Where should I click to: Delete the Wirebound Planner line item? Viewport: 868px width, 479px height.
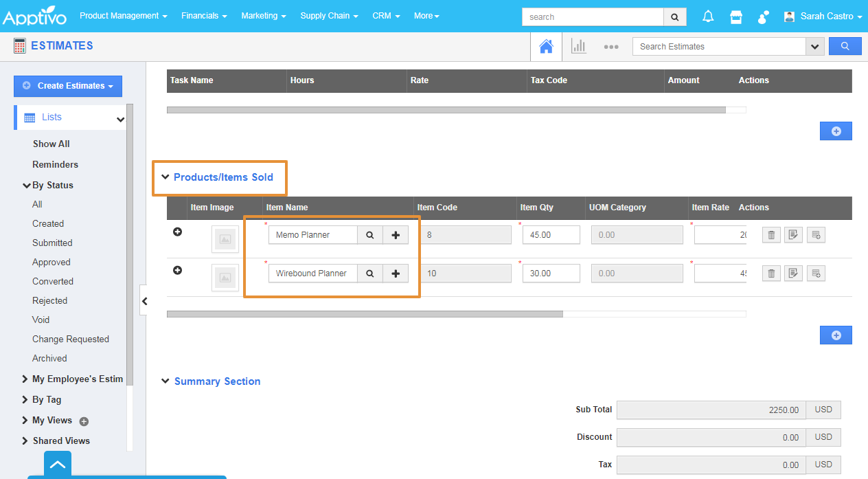tap(771, 274)
